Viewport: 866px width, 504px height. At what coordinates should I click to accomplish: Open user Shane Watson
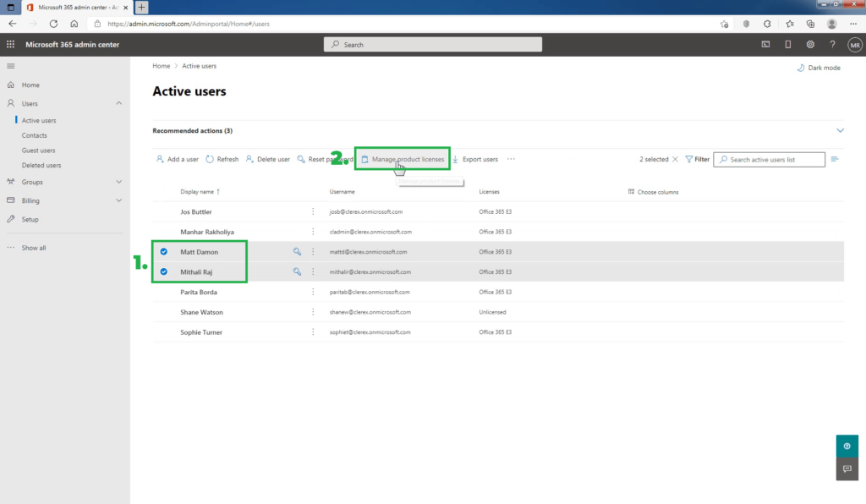201,312
